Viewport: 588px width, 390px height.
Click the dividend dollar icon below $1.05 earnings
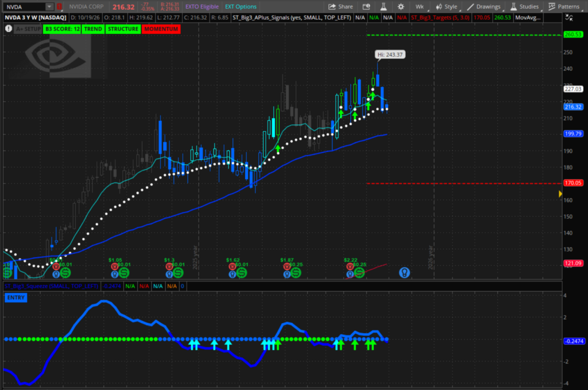click(124, 273)
